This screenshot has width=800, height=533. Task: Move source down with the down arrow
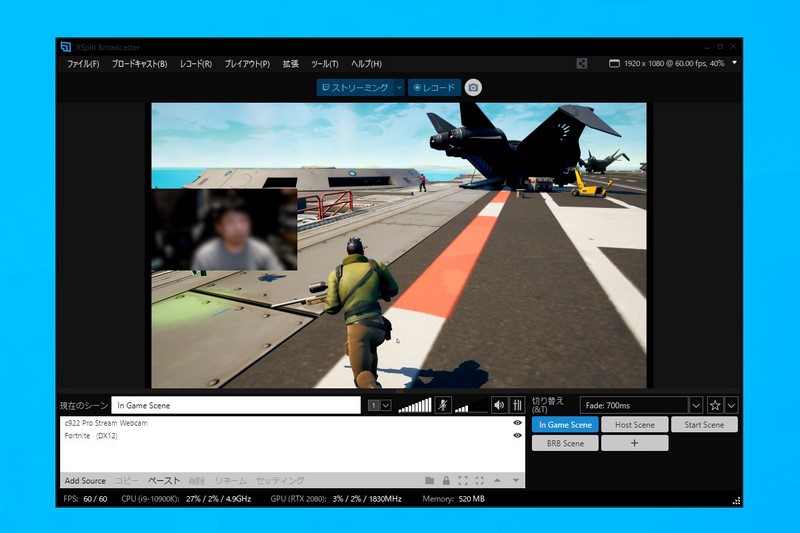point(516,480)
